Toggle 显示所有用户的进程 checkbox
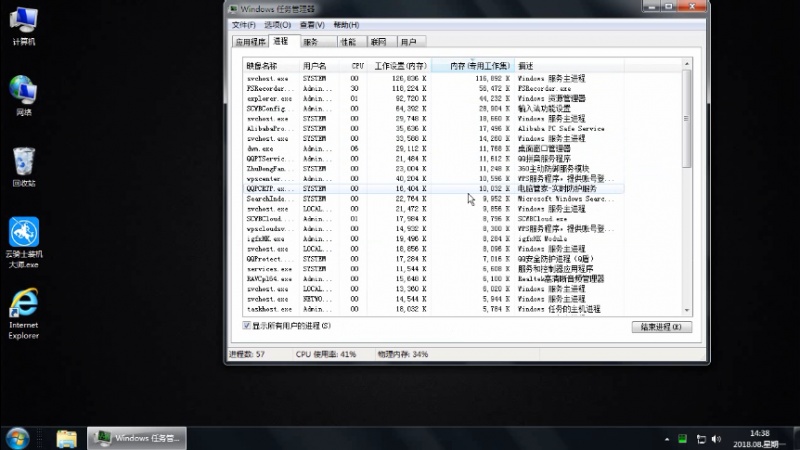Screen dimensions: 800x450 [246, 326]
